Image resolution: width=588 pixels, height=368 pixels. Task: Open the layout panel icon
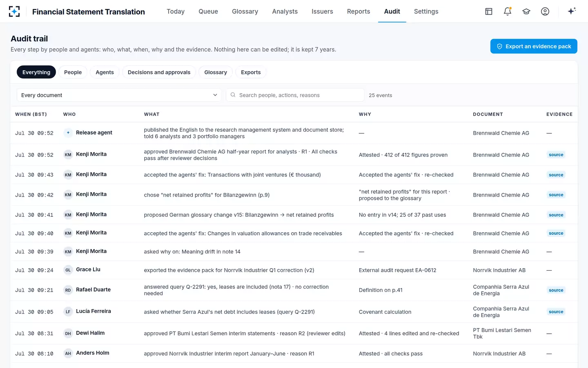pos(489,11)
